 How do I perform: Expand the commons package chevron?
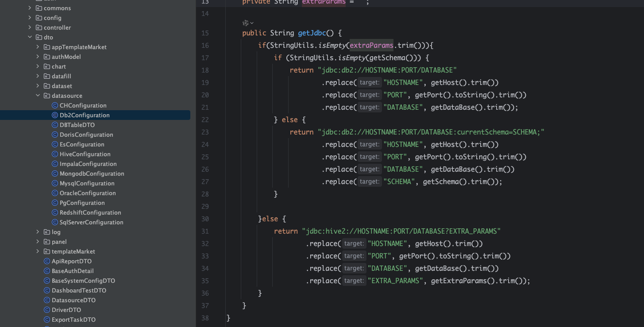coord(30,8)
